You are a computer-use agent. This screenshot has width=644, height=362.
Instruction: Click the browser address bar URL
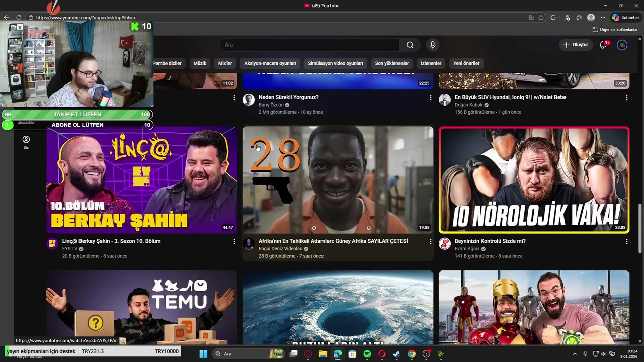tap(86, 17)
